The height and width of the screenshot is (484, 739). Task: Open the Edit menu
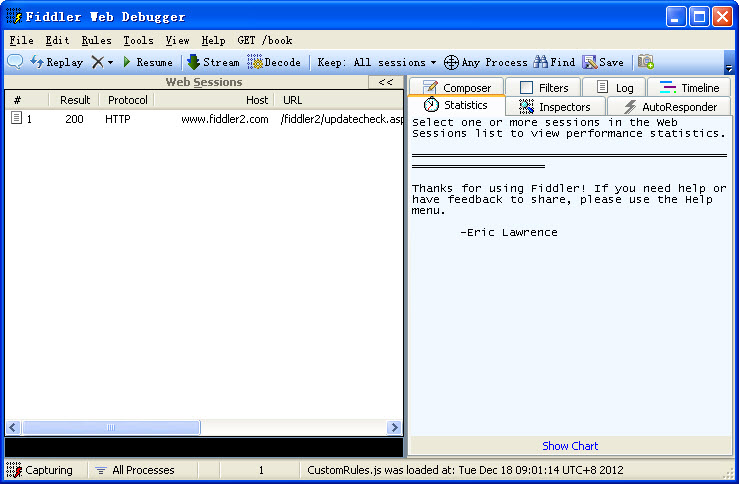57,41
